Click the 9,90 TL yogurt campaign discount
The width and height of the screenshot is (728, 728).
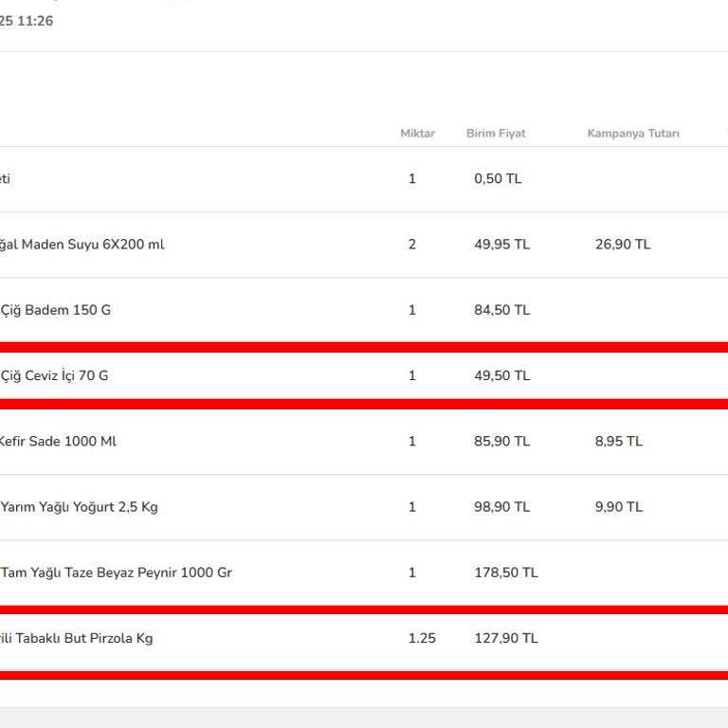(619, 507)
